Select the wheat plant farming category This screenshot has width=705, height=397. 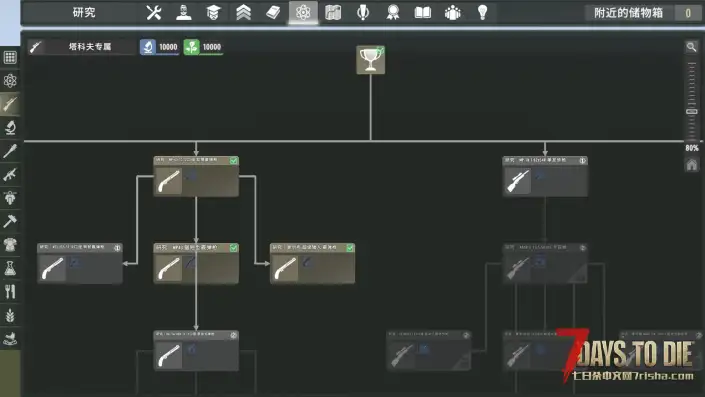tap(10, 315)
